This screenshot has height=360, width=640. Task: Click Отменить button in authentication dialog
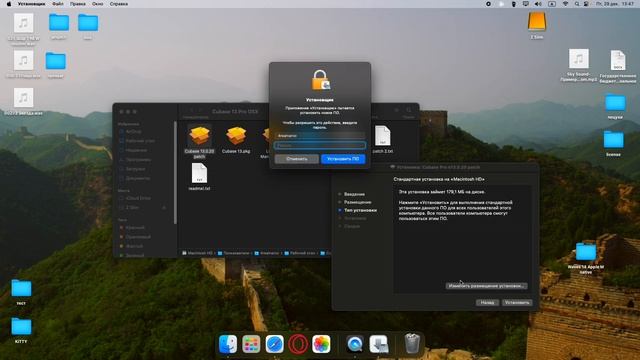pyautogui.click(x=297, y=159)
